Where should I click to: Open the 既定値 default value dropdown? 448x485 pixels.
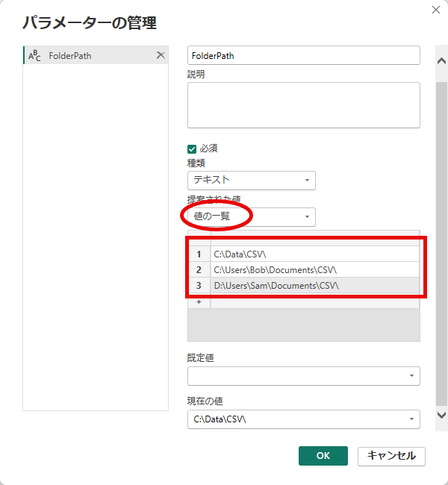click(304, 376)
